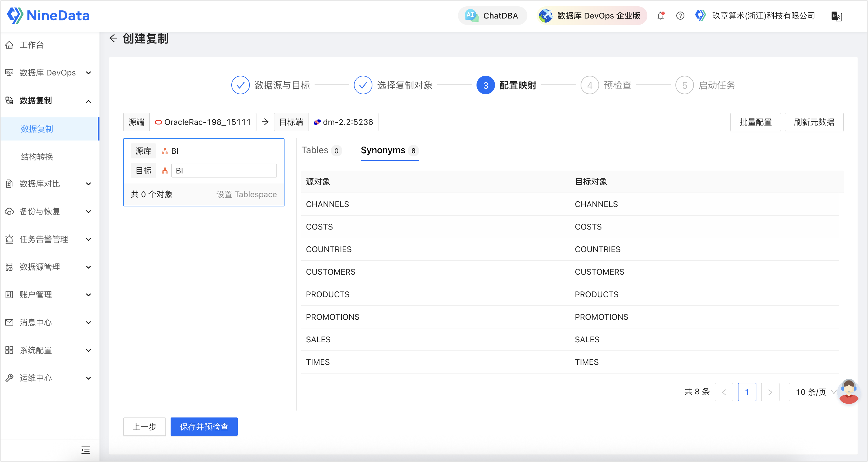Viewport: 868px width, 462px height.
Task: Select 结构转换 in the sidebar
Action: [37, 156]
